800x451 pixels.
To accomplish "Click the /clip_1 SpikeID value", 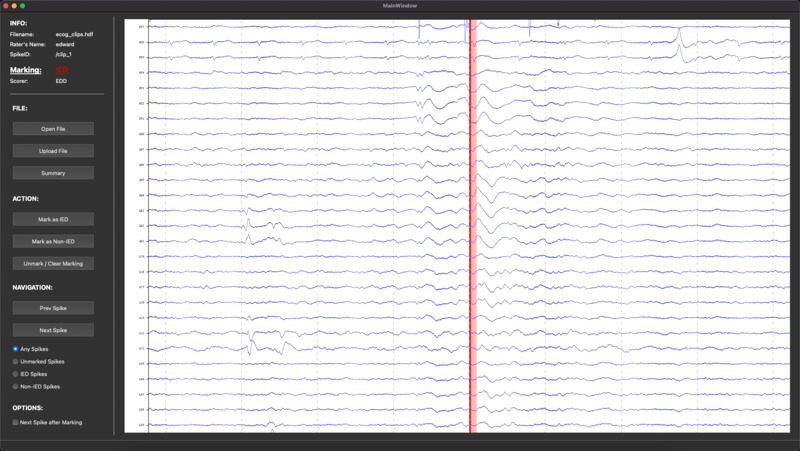I will point(65,52).
